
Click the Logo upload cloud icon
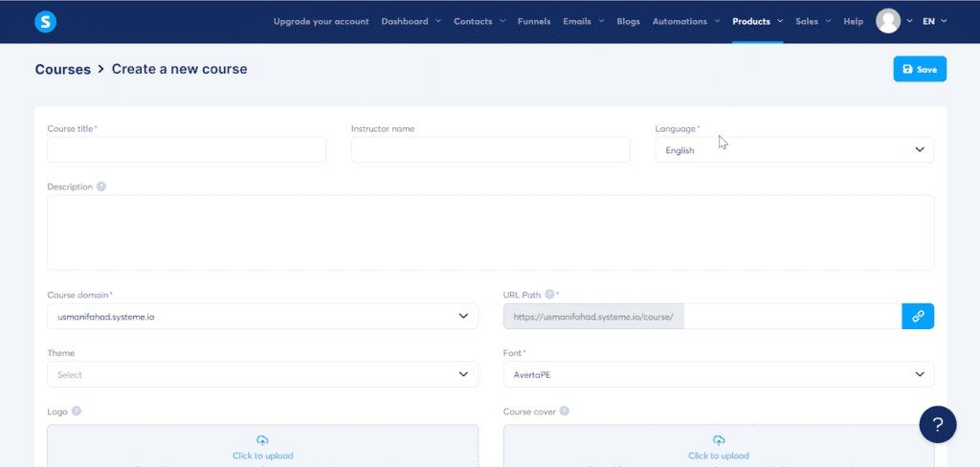[x=262, y=441]
